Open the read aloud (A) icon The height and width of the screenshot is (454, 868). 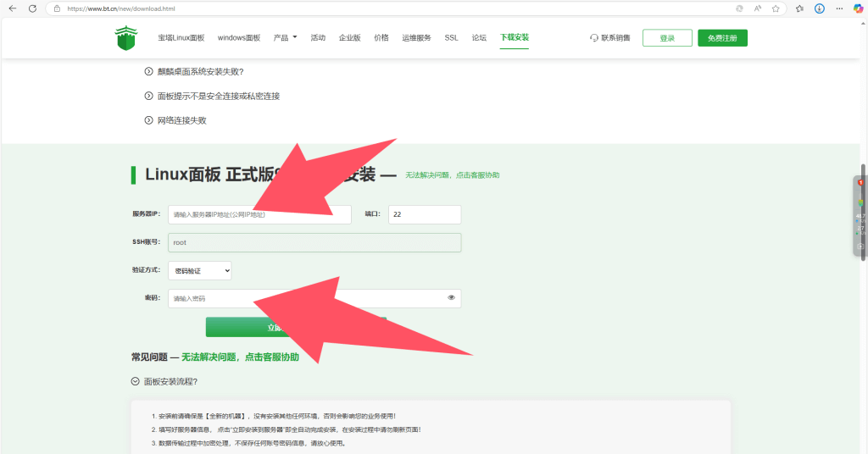pyautogui.click(x=757, y=8)
